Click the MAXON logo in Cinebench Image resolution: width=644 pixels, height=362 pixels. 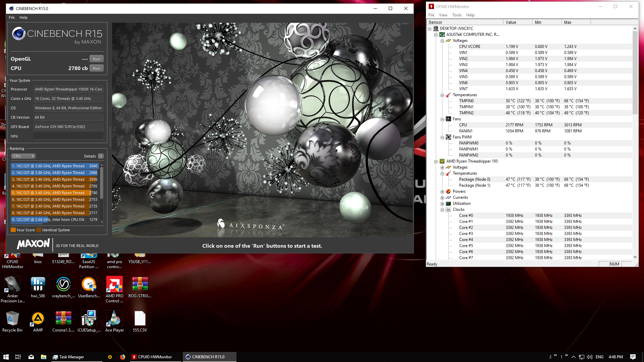coord(33,244)
